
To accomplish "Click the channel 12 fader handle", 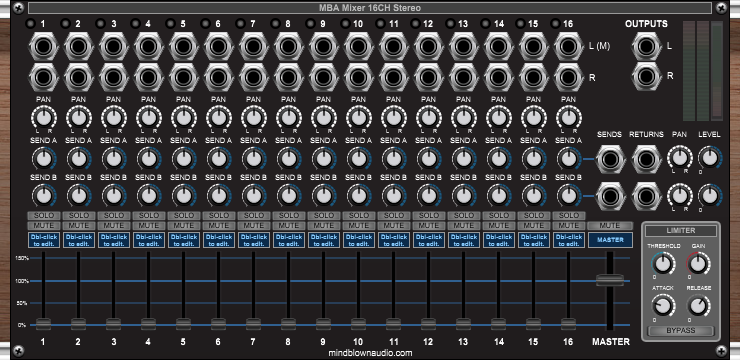I will [429, 324].
